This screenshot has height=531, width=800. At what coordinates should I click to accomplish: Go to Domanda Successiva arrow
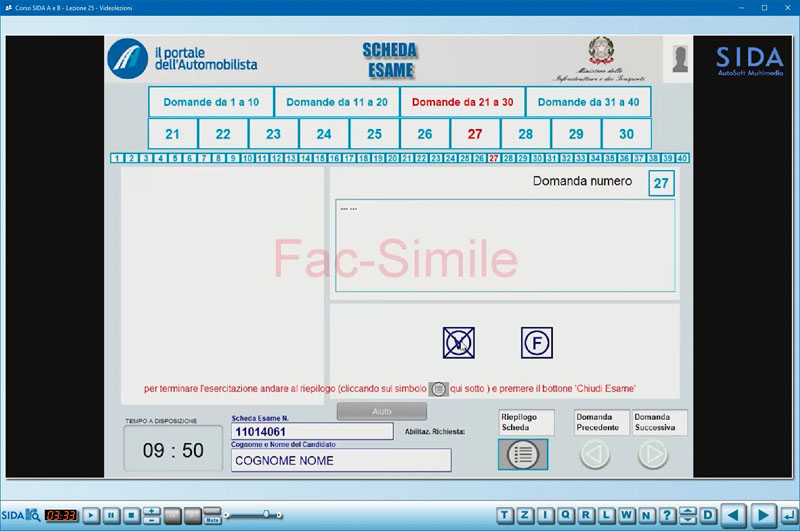tap(653, 454)
